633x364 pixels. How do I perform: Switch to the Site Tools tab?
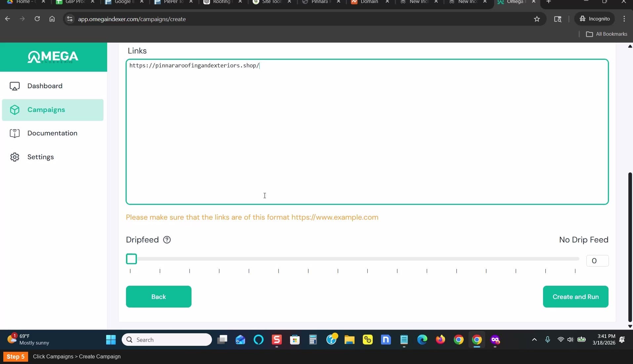[272, 2]
